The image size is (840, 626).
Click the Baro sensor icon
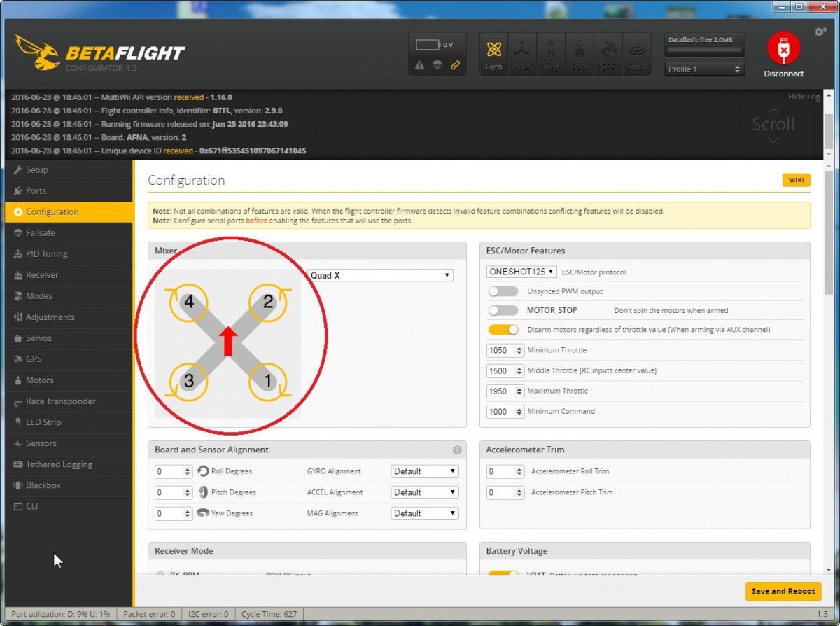pyautogui.click(x=580, y=54)
